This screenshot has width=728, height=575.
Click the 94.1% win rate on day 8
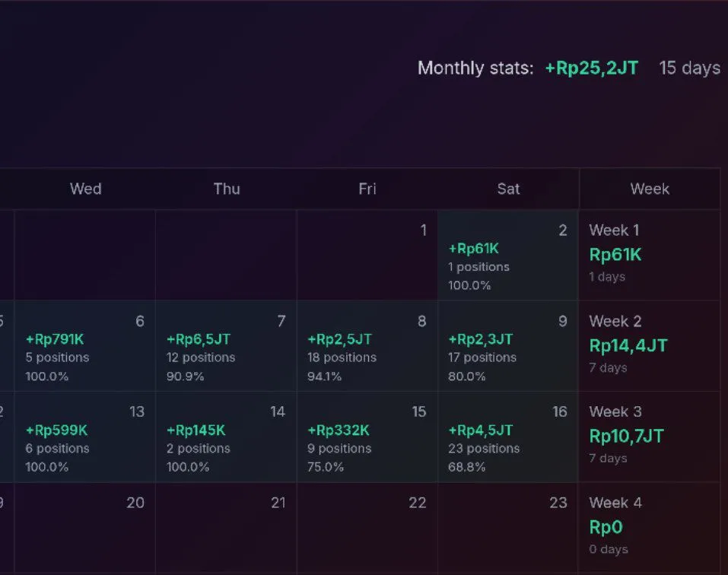pyautogui.click(x=324, y=376)
